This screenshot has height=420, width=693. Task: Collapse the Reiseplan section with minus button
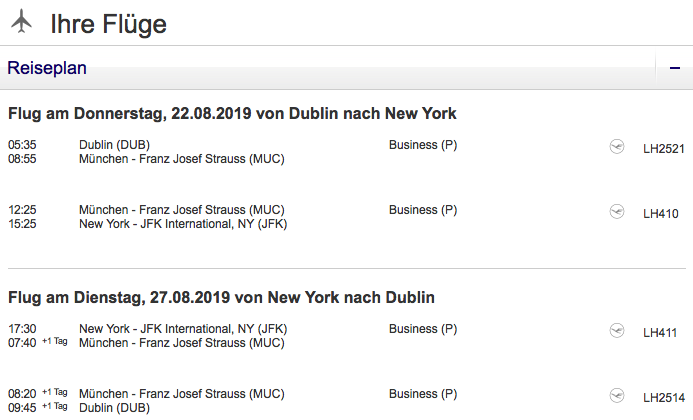pos(675,69)
